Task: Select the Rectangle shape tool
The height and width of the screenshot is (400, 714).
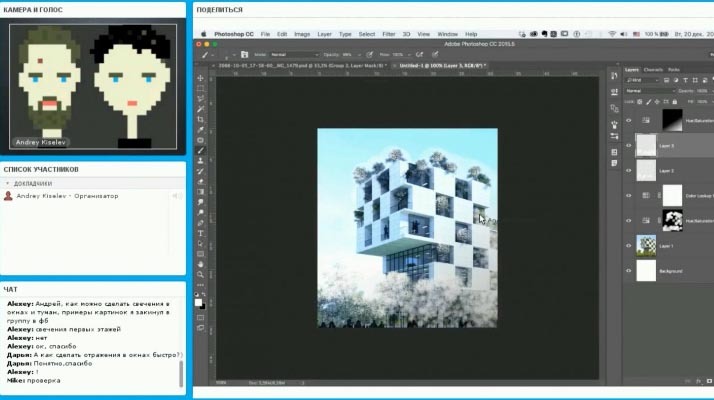Action: pyautogui.click(x=200, y=254)
